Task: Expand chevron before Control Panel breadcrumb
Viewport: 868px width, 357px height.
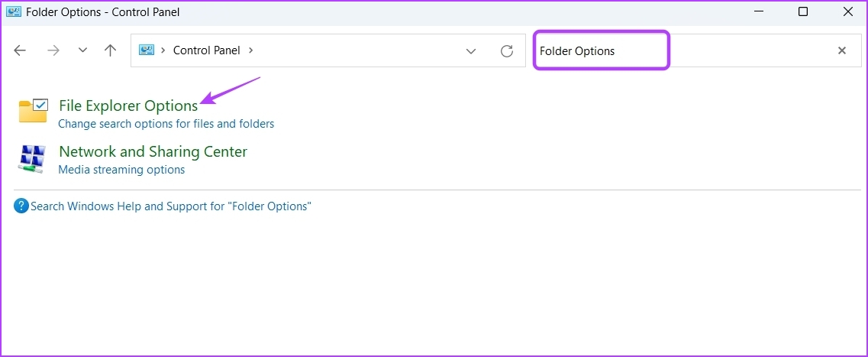Action: click(x=163, y=50)
